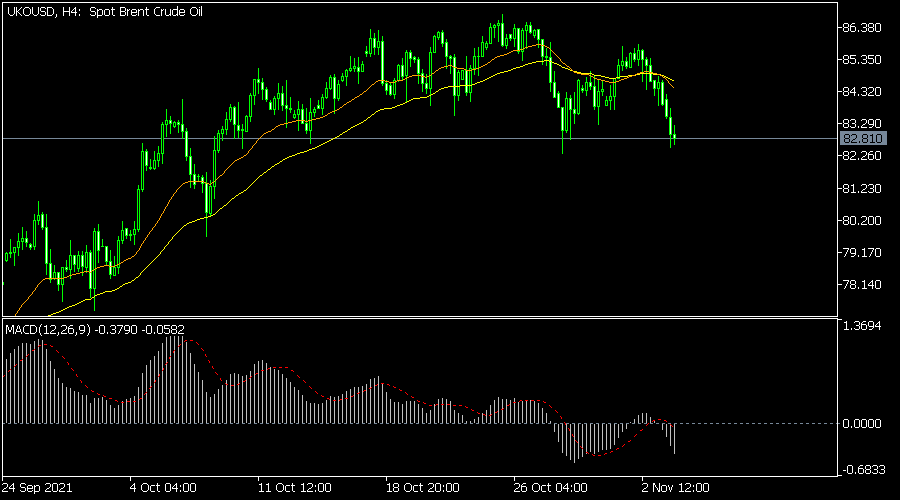This screenshot has height=500, width=900.
Task: Click the chart title UKOUSD, H4: Spot Brent Crude Oil
Action: click(x=104, y=11)
